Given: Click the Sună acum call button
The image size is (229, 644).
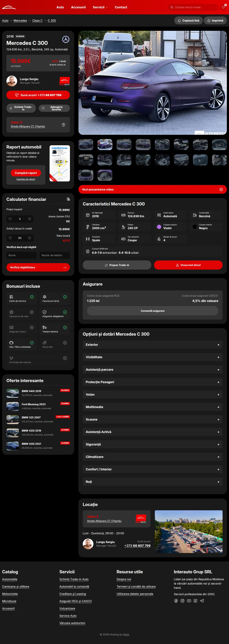Looking at the screenshot, I should [x=38, y=95].
